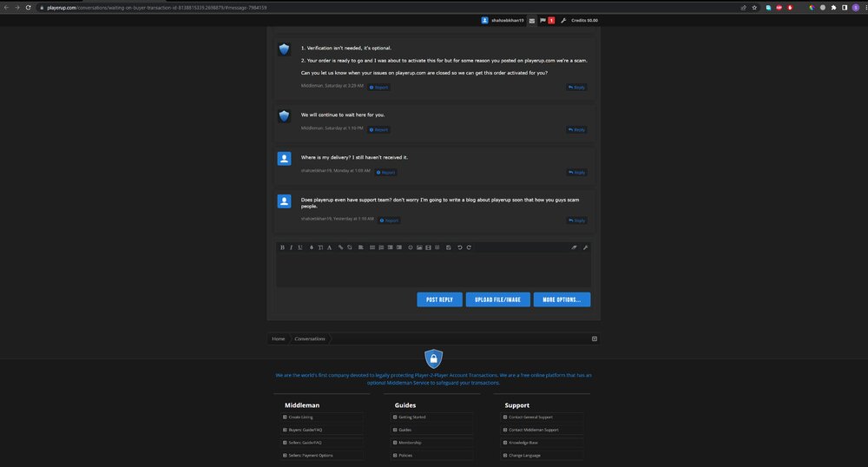
Task: Toggle bold formatting in the reply editor
Action: [282, 247]
